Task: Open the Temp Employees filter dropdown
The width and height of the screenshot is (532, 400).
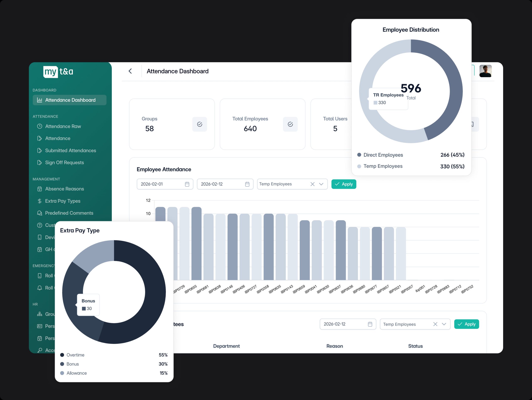Action: click(x=321, y=184)
